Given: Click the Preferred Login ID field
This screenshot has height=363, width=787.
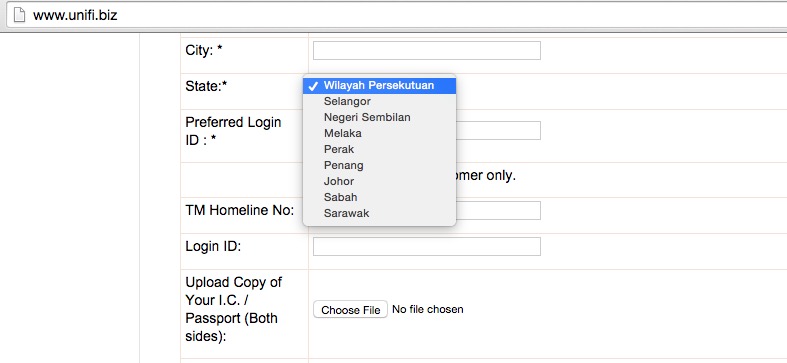Looking at the screenshot, I should (498, 131).
